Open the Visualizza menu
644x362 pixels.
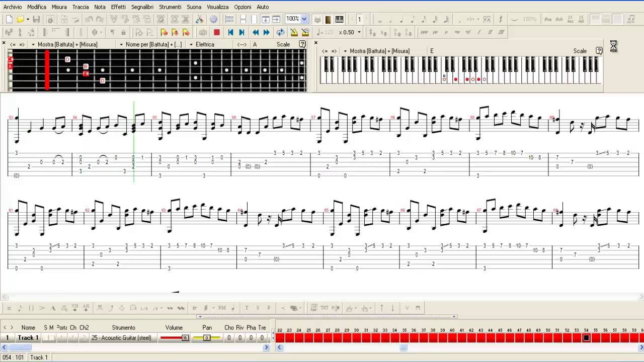pos(217,7)
